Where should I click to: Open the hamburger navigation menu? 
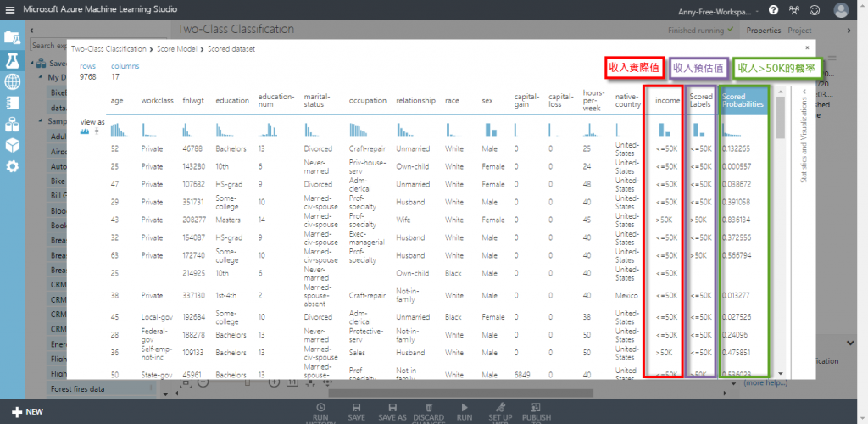tap(10, 10)
